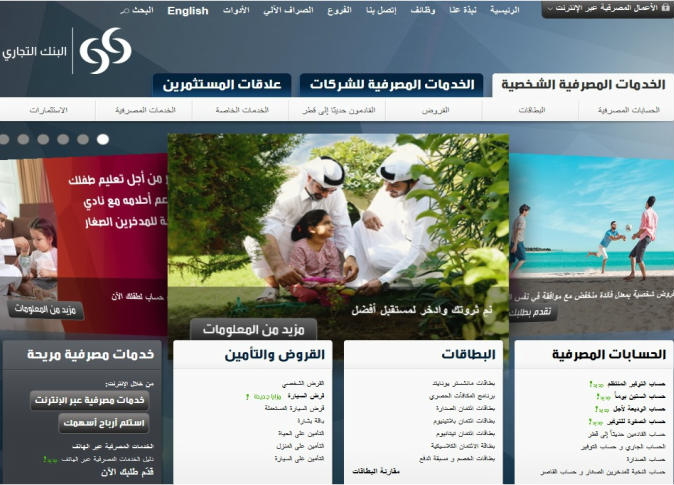Screen dimensions: 674x485
Task: Open الخدمات الخاصة in the sub-navigation bar
Action: click(x=242, y=110)
